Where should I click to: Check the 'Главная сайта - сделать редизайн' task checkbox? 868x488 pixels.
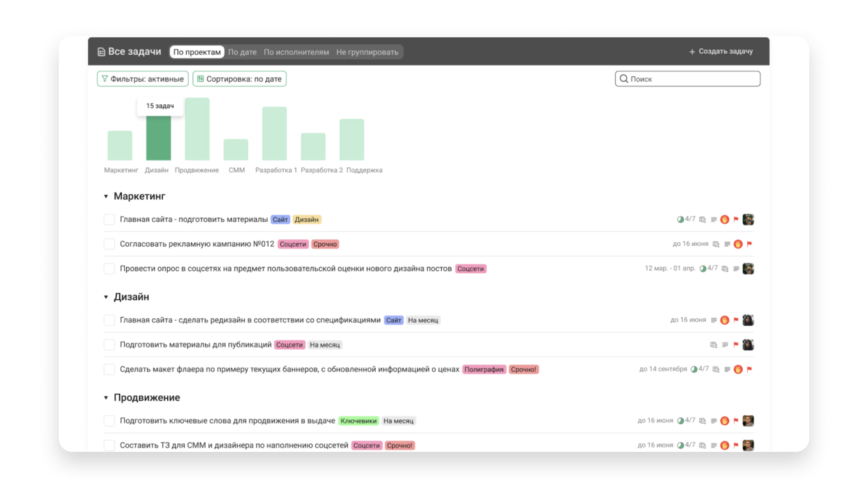[109, 320]
